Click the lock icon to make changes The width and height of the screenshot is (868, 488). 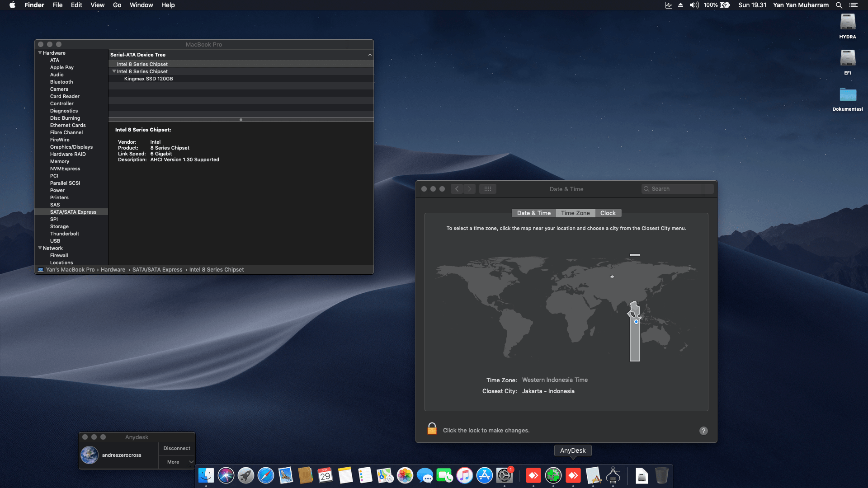pyautogui.click(x=432, y=429)
